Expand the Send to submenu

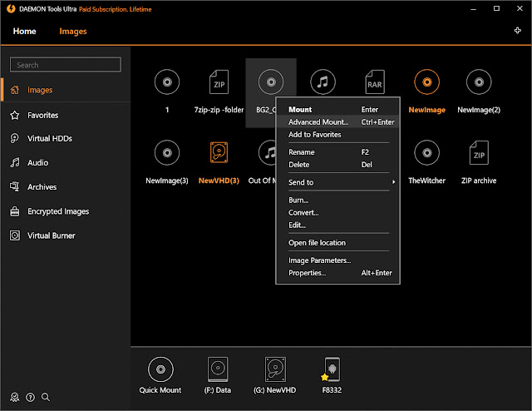[337, 182]
